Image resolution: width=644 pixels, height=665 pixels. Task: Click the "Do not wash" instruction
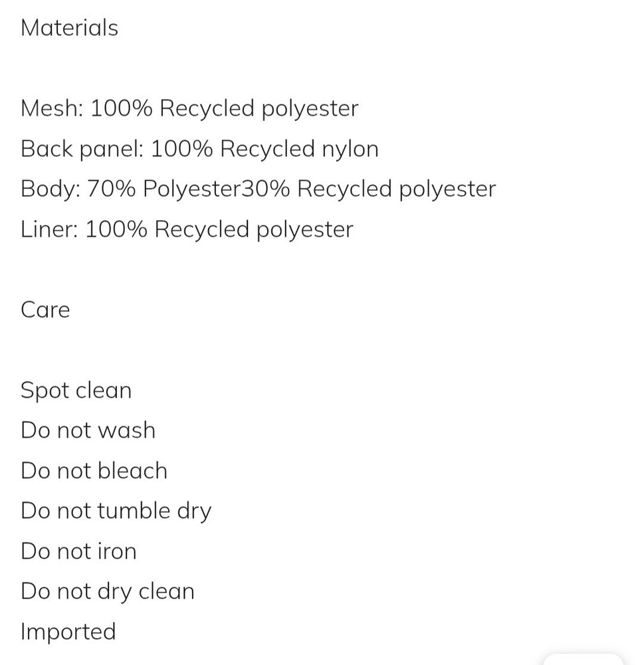pyautogui.click(x=88, y=430)
